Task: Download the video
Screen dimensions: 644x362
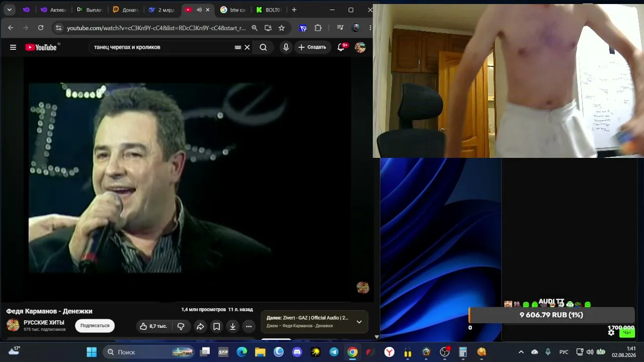Action: tap(232, 326)
